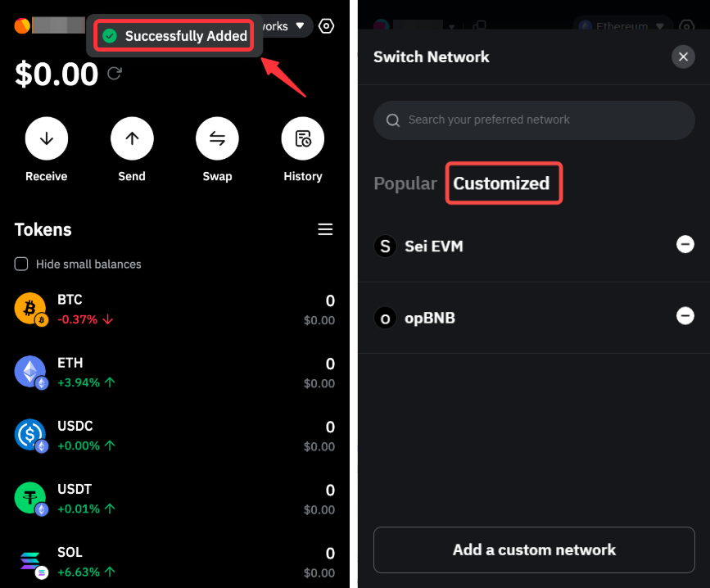Open wallet settings hexagon icon

click(x=327, y=26)
